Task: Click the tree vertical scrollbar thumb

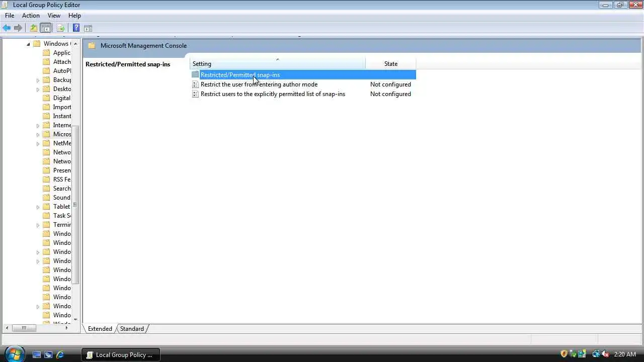Action: [x=75, y=205]
